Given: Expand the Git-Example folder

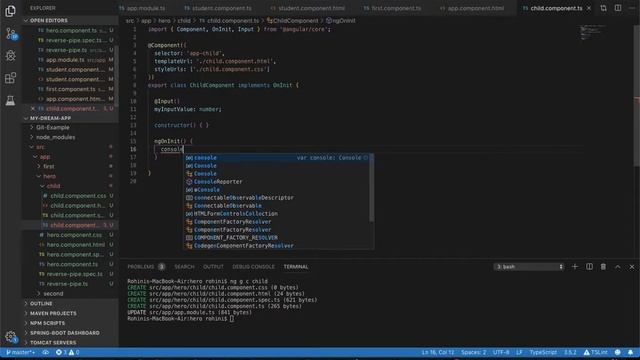Looking at the screenshot, I should click(52, 127).
